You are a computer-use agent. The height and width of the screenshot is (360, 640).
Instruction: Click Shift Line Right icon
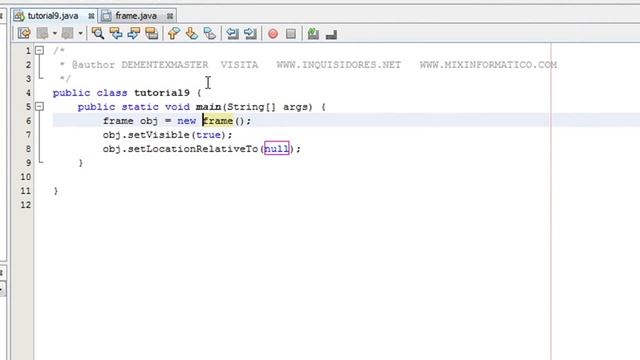(250, 33)
